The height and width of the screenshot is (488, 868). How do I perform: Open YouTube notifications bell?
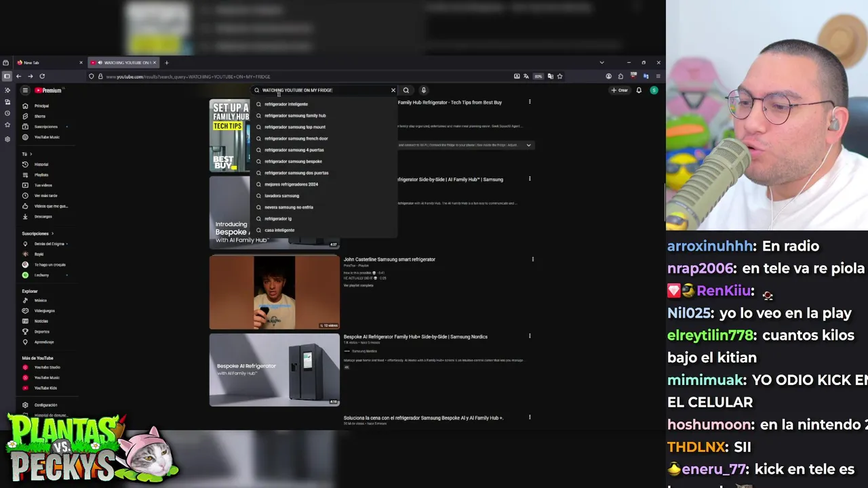(639, 90)
